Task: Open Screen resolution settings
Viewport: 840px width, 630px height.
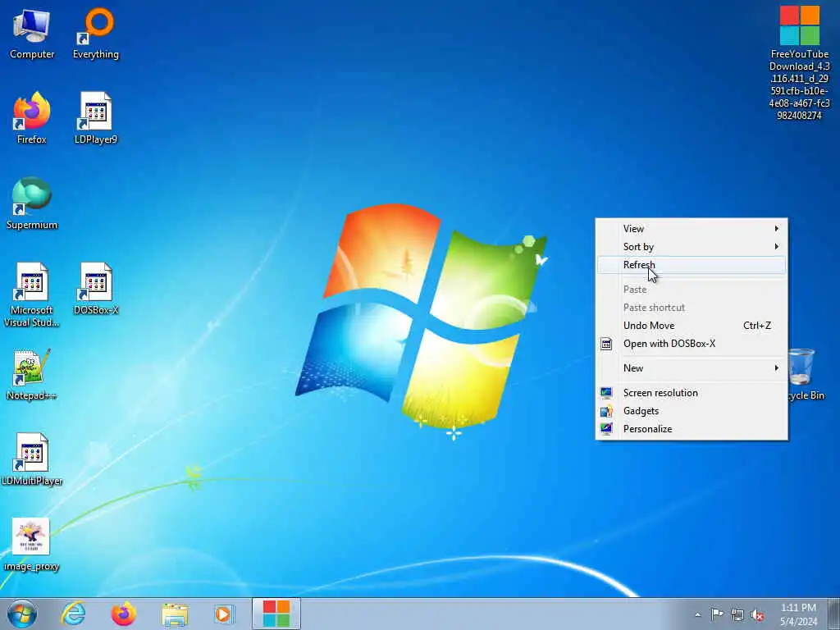Action: click(691, 393)
